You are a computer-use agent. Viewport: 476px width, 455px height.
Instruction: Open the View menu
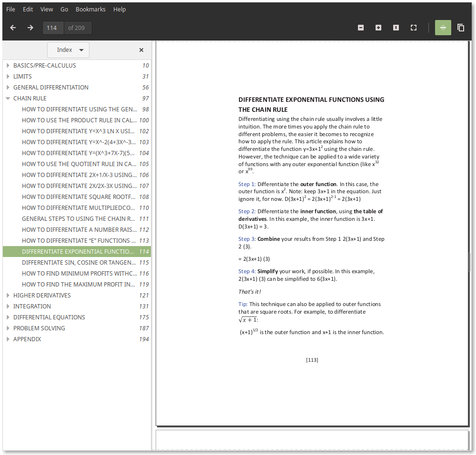(47, 9)
